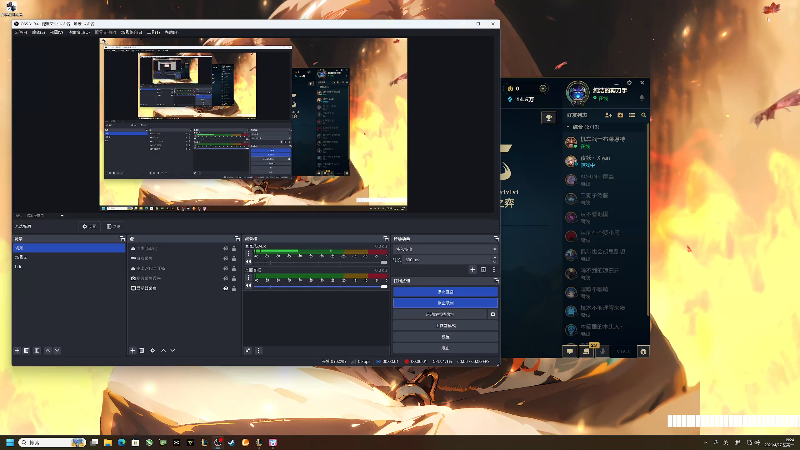Adjust the upper mixer channel volume slider
Image resolution: width=800 pixels, height=450 pixels.
[x=320, y=262]
